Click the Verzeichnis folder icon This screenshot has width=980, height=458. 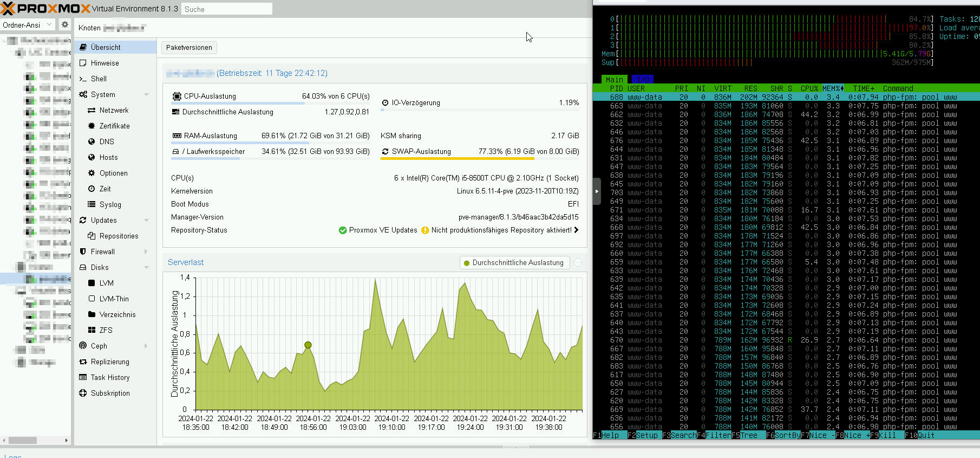(x=92, y=314)
